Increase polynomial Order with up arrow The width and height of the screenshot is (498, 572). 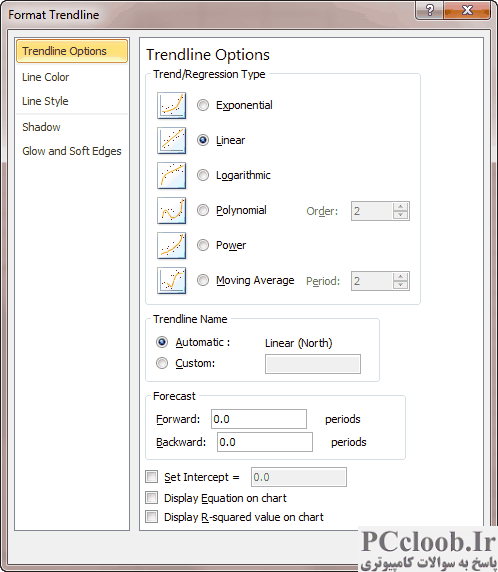pyautogui.click(x=400, y=206)
